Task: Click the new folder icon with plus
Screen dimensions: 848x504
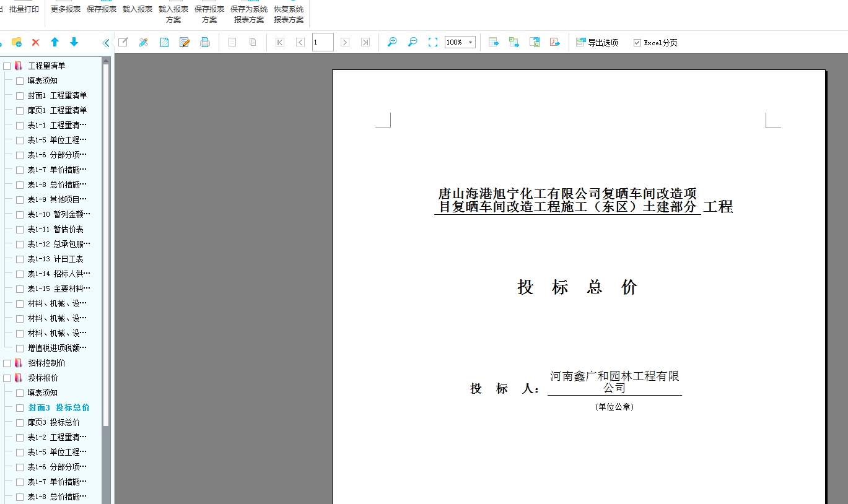Action: (17, 42)
